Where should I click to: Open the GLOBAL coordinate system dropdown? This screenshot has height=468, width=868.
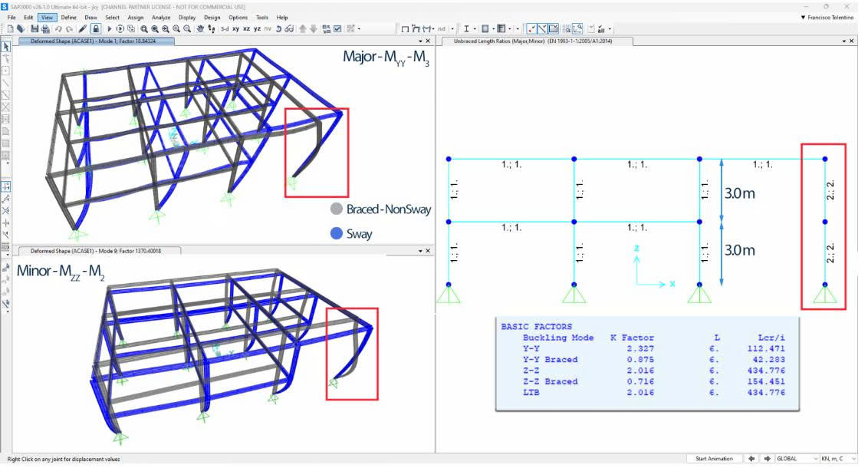(796, 459)
